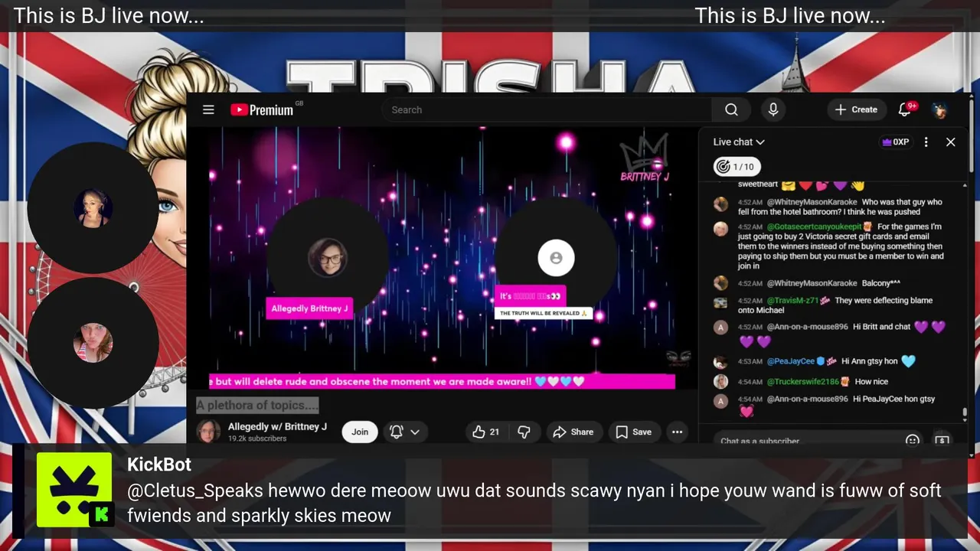980x551 pixels.
Task: Click username @WhitneyMasonKaraoke on hotel bathroom message
Action: coord(812,202)
